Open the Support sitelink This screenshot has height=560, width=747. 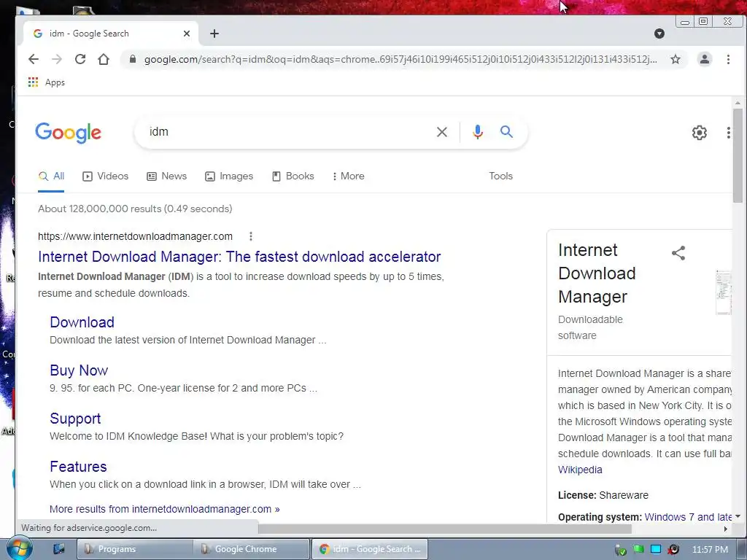tap(75, 419)
